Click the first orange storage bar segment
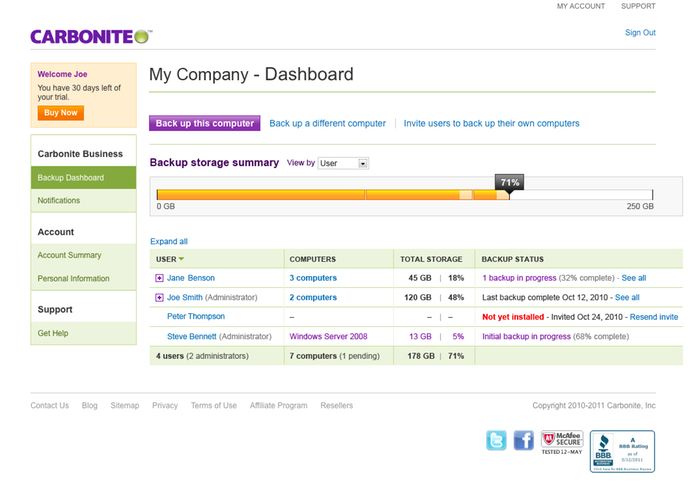Viewport: 695px width, 484px height. pos(261,195)
